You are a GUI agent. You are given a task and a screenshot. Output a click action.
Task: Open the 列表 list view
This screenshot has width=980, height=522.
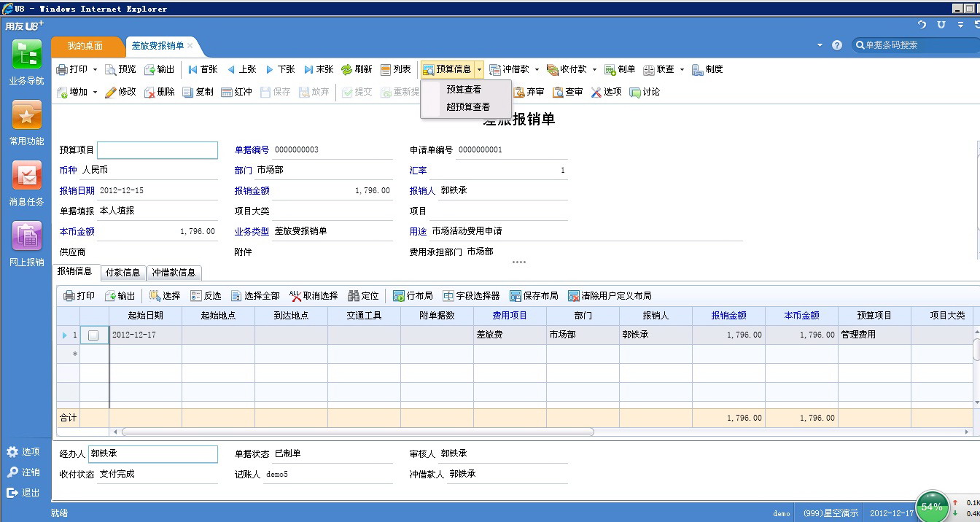396,69
